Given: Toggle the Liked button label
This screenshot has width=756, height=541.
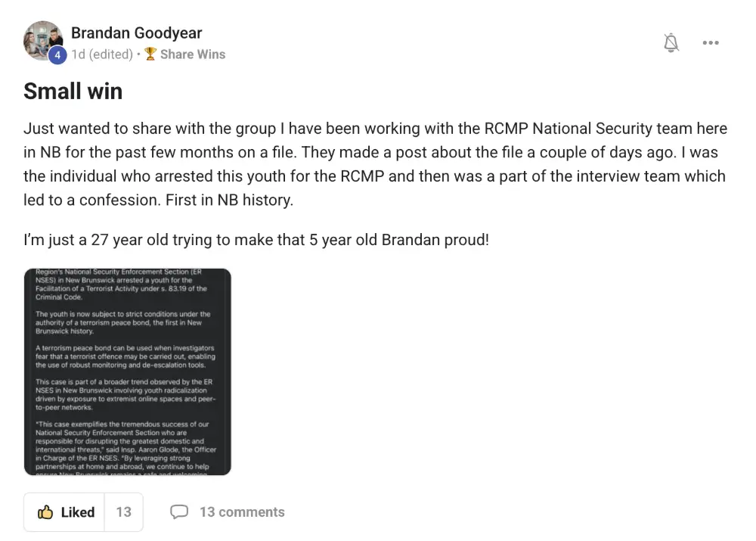Looking at the screenshot, I should click(78, 512).
